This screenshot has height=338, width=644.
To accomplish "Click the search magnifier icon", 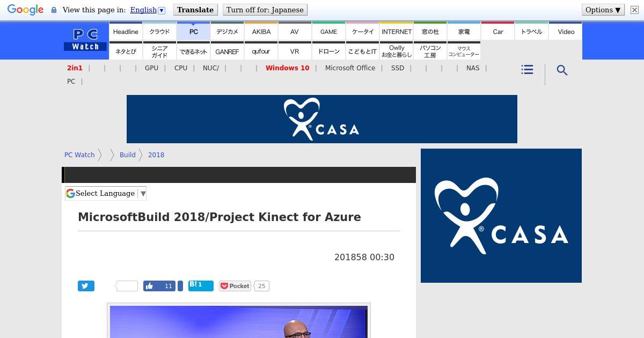I will point(562,70).
